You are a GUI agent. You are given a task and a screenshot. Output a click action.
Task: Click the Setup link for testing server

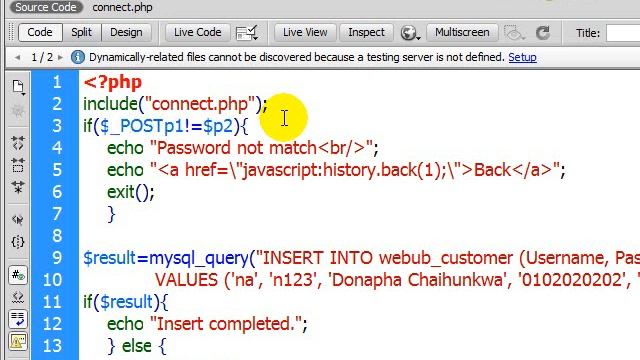[522, 57]
